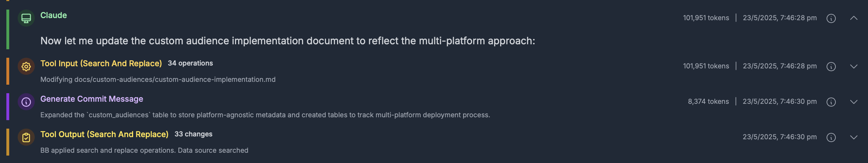Click the Tool Output clipboard icon
This screenshot has height=163, width=868.
[26, 137]
